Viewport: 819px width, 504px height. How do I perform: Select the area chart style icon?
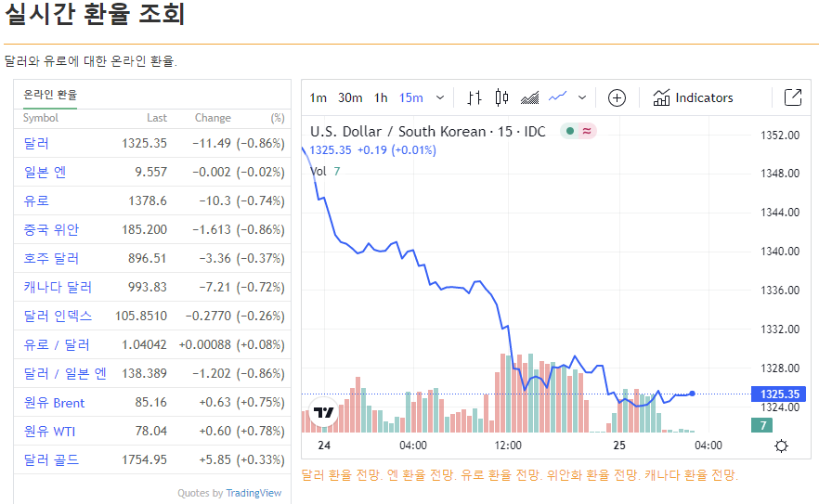coord(529,97)
